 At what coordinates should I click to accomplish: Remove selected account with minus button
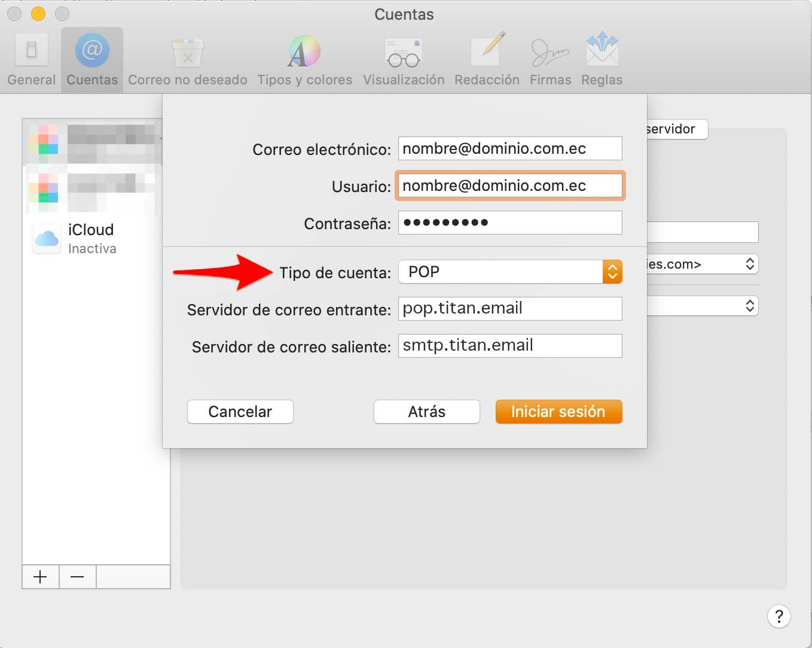pos(77,577)
